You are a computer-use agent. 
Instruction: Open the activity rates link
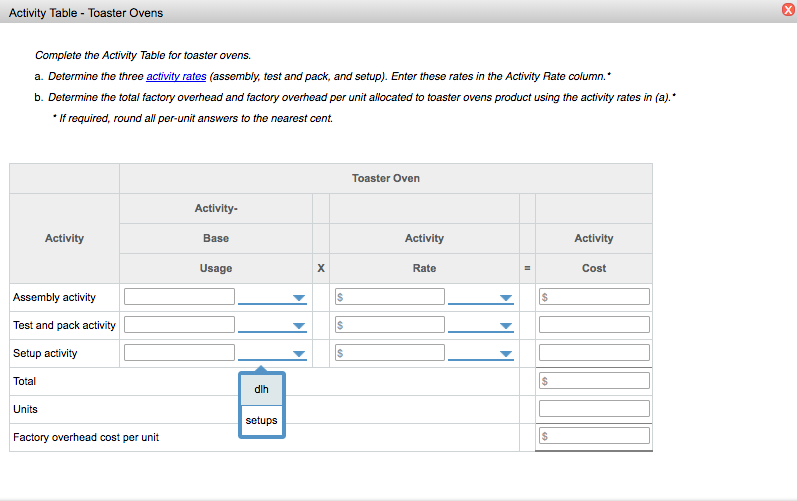176,76
